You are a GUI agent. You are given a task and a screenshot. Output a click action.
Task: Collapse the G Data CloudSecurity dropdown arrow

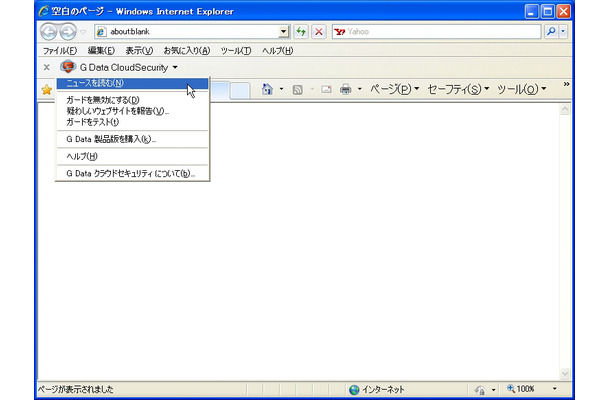[175, 68]
